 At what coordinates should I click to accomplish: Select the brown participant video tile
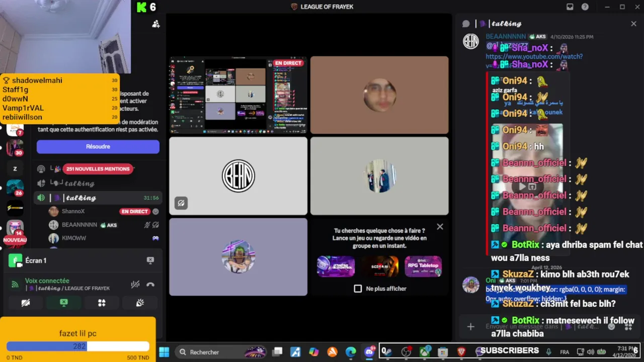coord(379,95)
